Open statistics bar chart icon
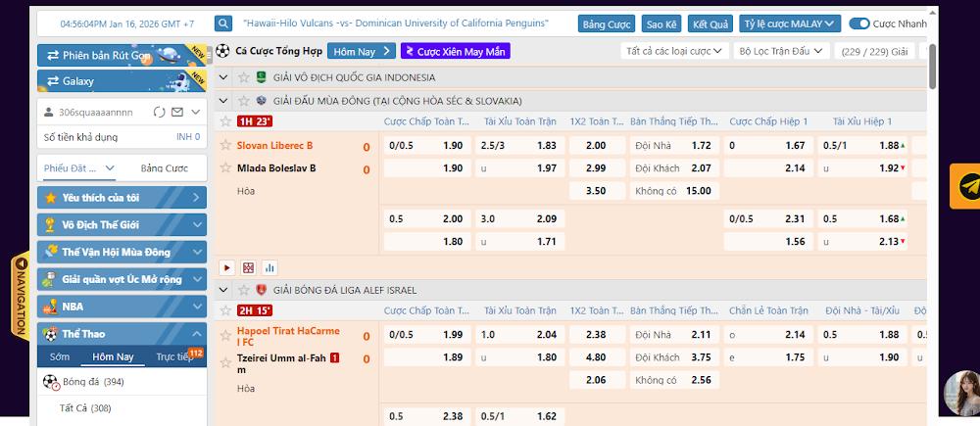This screenshot has height=426, width=980. point(269,267)
